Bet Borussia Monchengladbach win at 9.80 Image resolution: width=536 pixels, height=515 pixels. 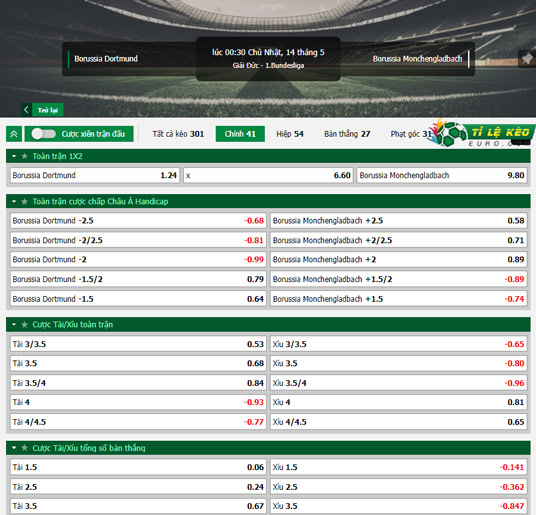coord(442,175)
